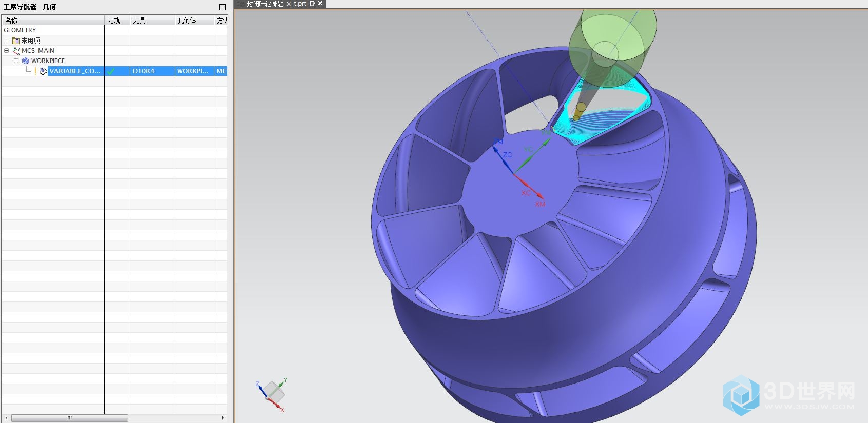
Task: Click the 工序导航器 - 几何 panel title
Action: 30,7
